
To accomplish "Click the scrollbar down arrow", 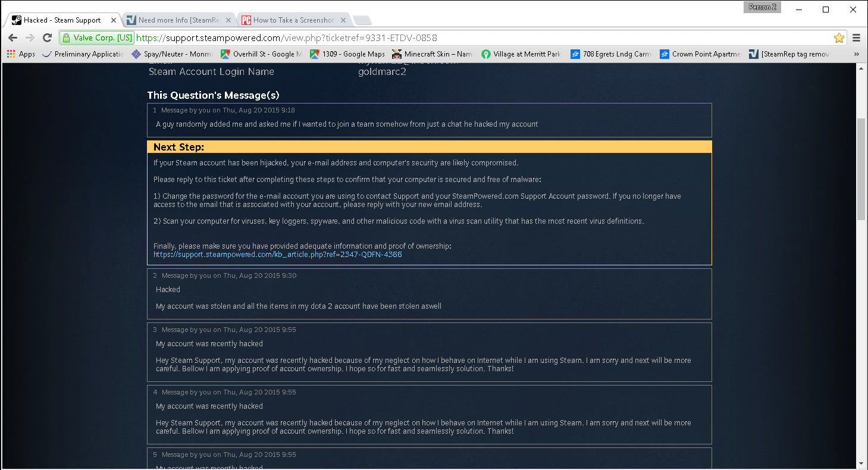I will 861,463.
